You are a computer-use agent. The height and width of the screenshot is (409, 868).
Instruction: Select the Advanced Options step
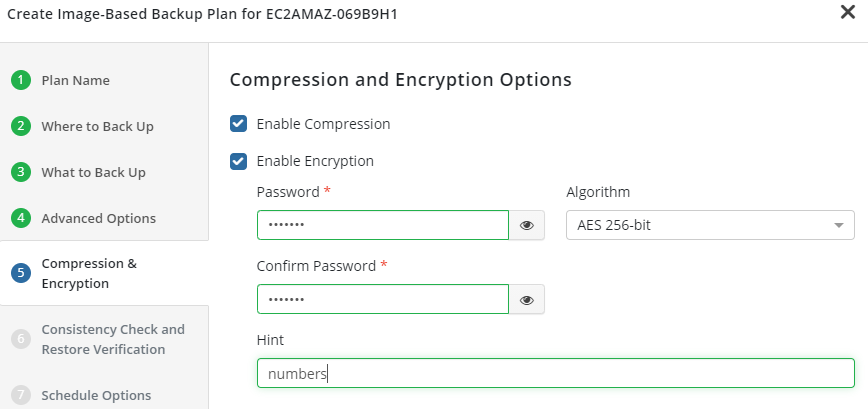(98, 218)
